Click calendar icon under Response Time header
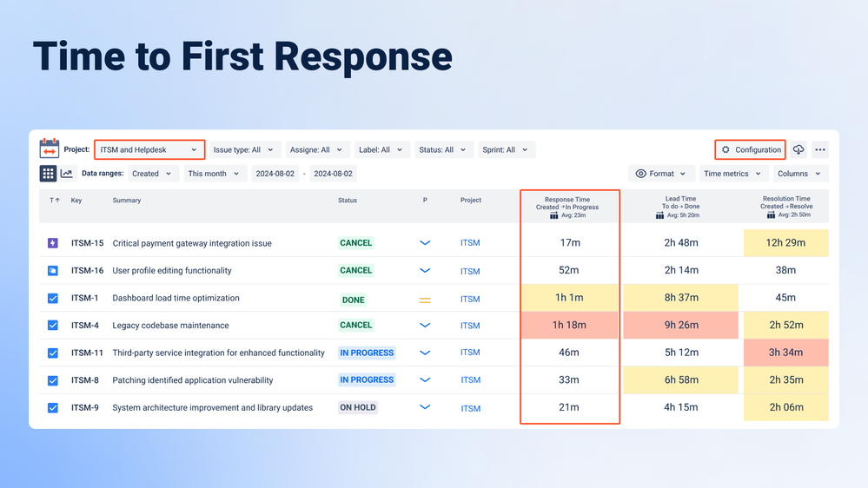Screen dimensions: 868x488 [554, 215]
